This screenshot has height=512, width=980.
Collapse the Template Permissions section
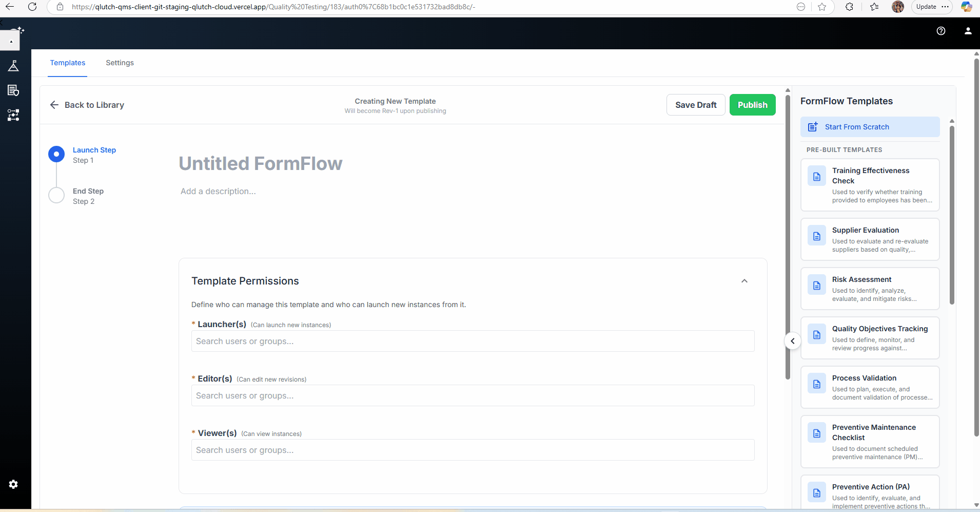744,281
